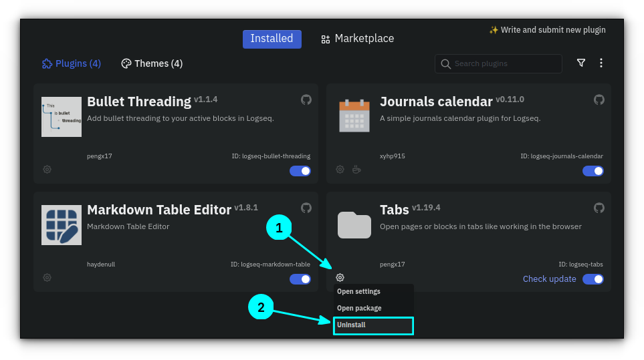The width and height of the screenshot is (644, 360).
Task: Click Journals calendar settings gear icon
Action: coord(340,170)
